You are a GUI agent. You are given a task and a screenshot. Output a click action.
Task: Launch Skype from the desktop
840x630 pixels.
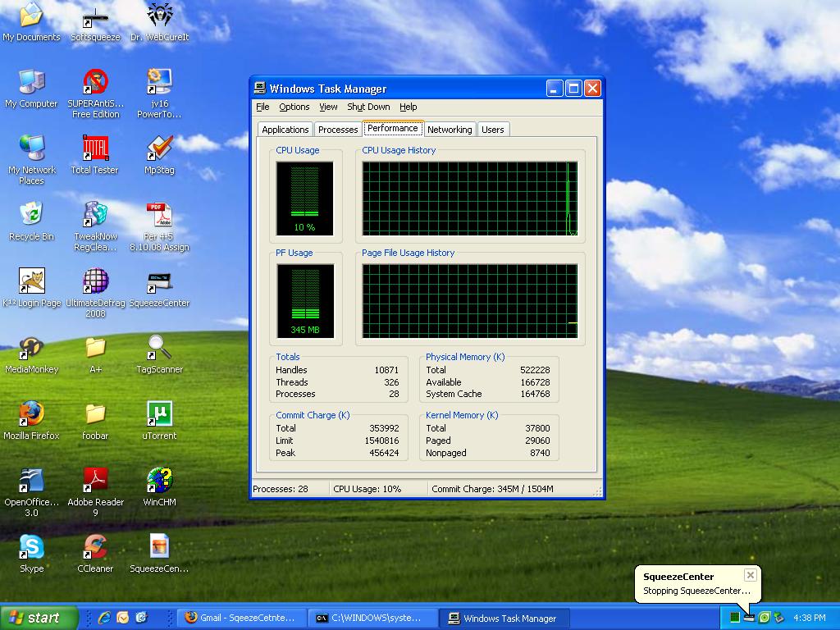pyautogui.click(x=31, y=546)
